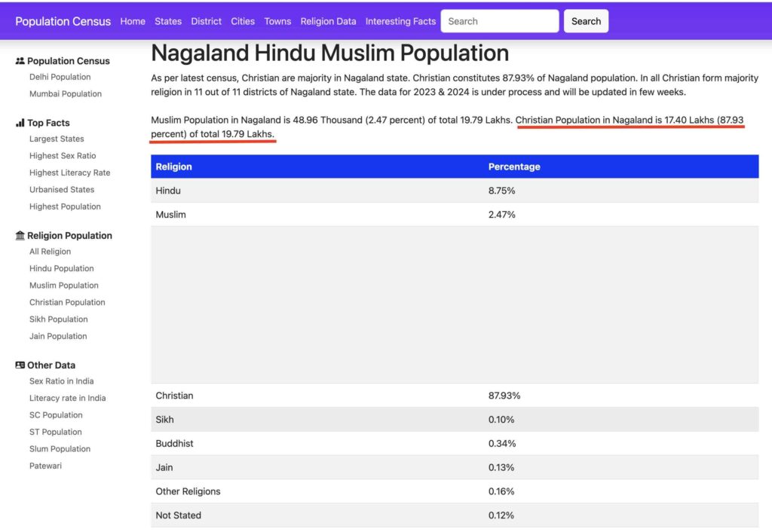Select the 8.75% value
Screen dimensions: 772x532
click(501, 191)
